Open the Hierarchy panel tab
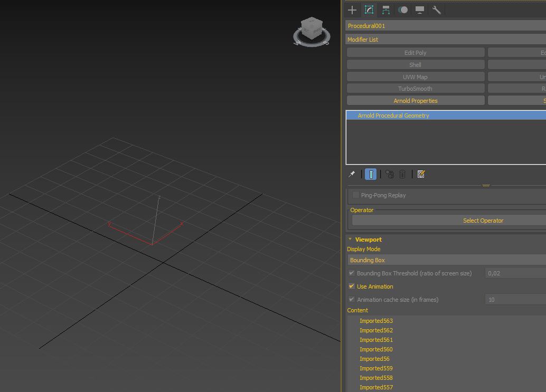The image size is (546, 392). pyautogui.click(x=386, y=9)
